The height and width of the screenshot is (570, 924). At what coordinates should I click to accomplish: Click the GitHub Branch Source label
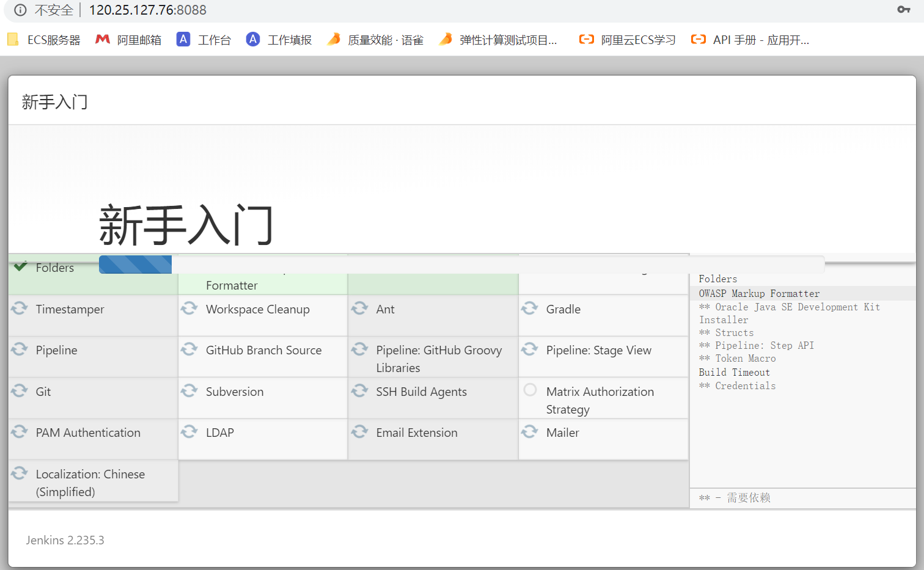(x=263, y=350)
